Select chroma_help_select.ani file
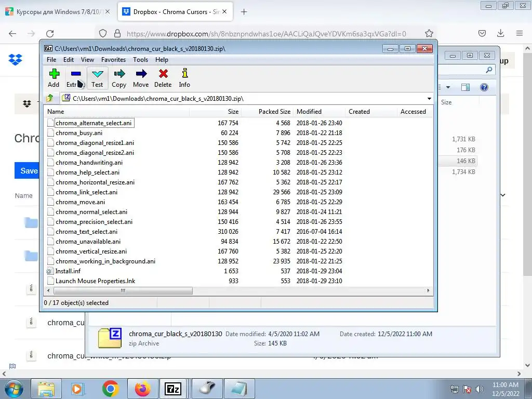 coord(87,172)
